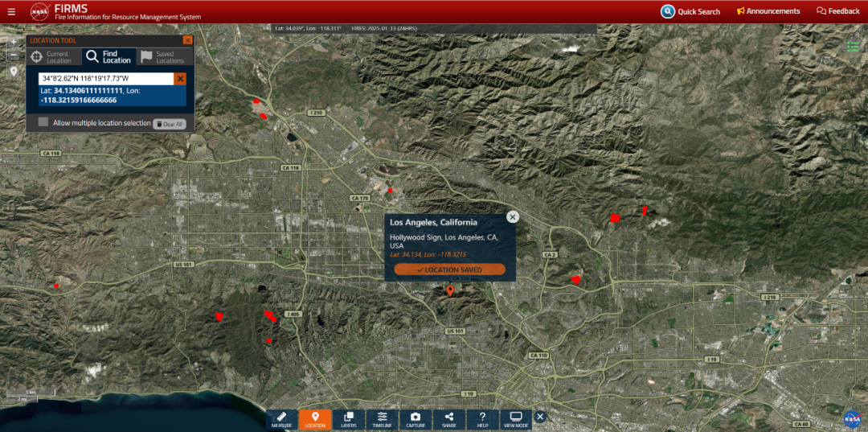The height and width of the screenshot is (432, 868).
Task: Collapse the bottom toolbar with X button
Action: (x=540, y=417)
